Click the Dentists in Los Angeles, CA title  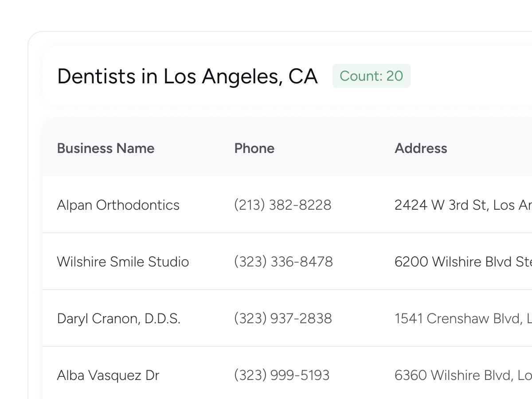point(188,76)
